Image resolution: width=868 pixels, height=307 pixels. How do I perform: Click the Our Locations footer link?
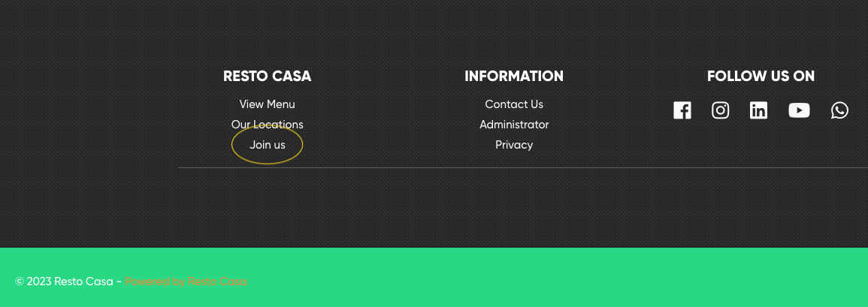click(267, 125)
